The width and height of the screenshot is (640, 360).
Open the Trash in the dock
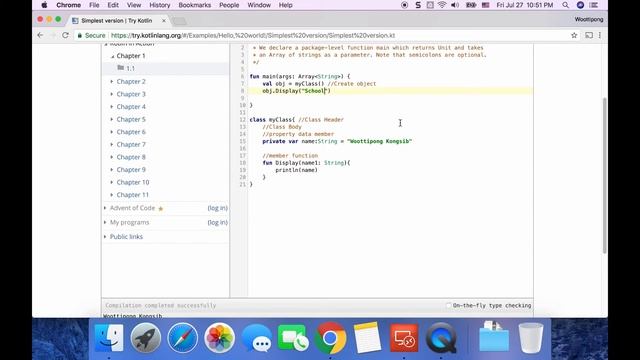(x=531, y=338)
